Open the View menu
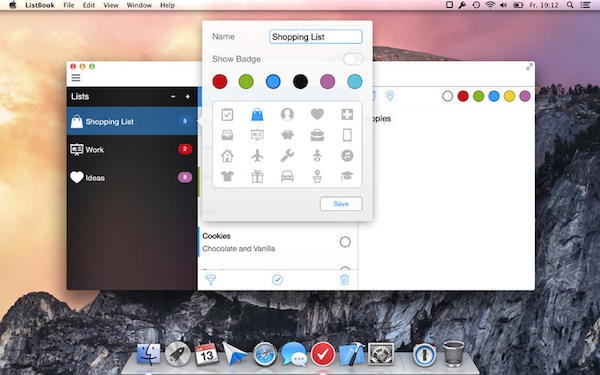 point(111,5)
